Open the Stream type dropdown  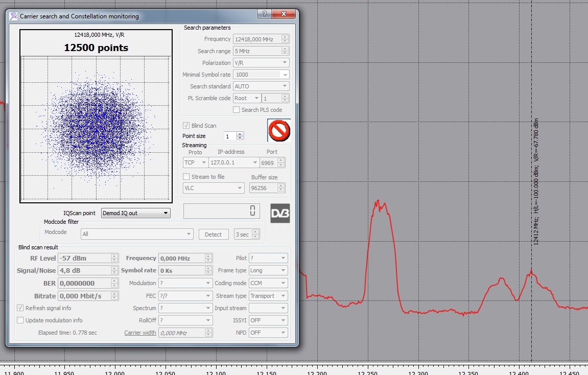tap(269, 296)
